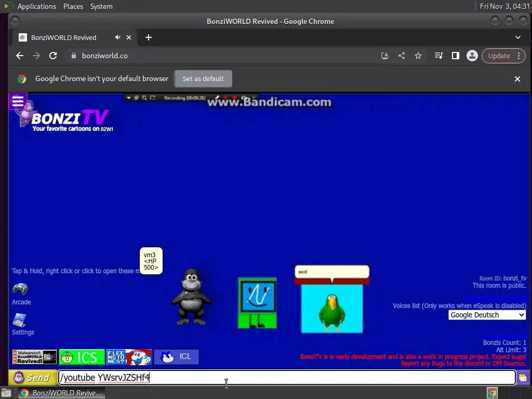Viewport: 532px width, 399px height.
Task: Dismiss the default browser infobar
Action: coord(517,79)
